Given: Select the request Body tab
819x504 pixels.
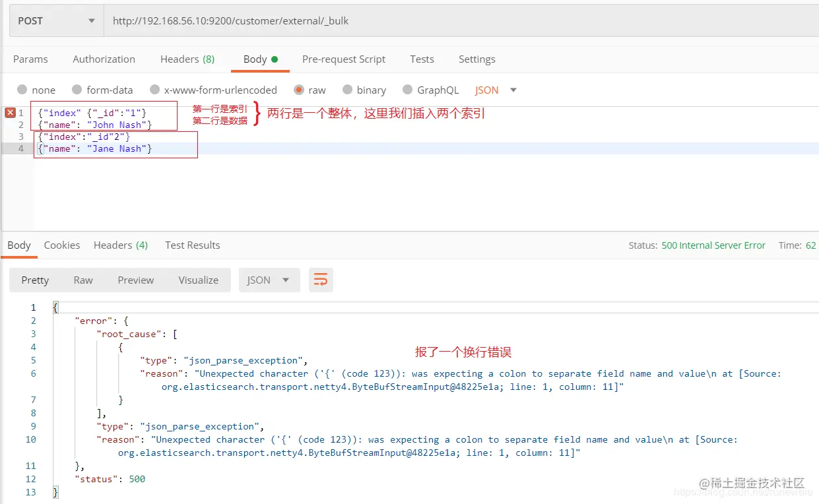Looking at the screenshot, I should click(261, 59).
